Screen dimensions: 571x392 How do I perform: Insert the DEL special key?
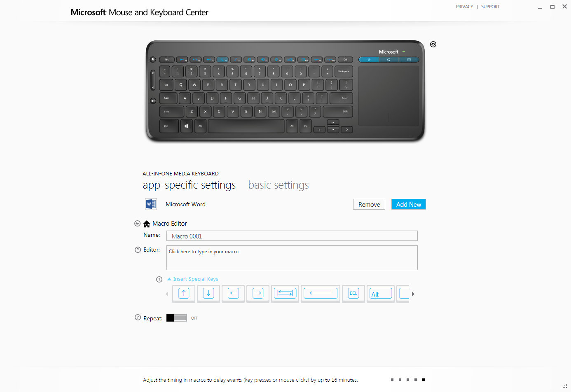353,294
